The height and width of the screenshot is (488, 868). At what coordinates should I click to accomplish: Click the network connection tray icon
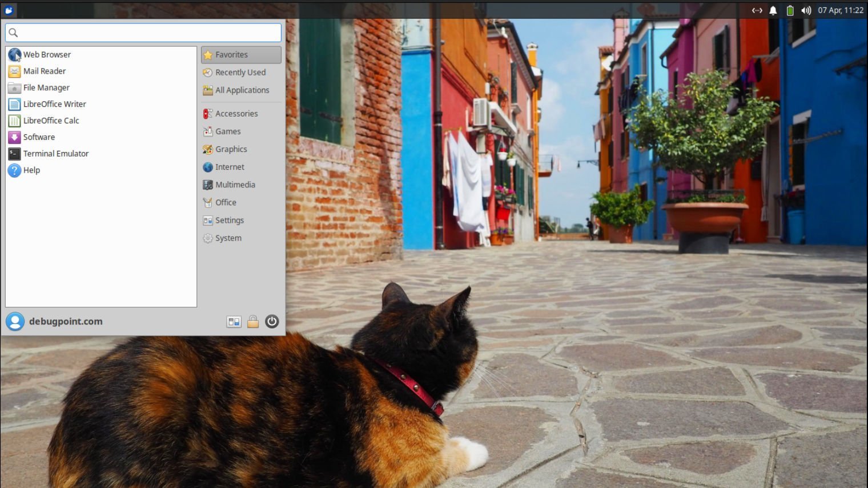pos(757,10)
